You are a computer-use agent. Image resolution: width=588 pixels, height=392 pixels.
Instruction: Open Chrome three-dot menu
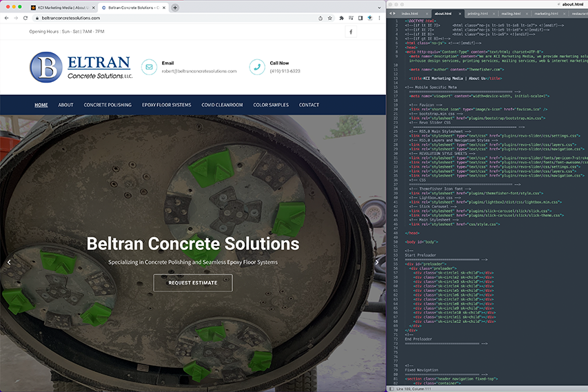pyautogui.click(x=380, y=18)
